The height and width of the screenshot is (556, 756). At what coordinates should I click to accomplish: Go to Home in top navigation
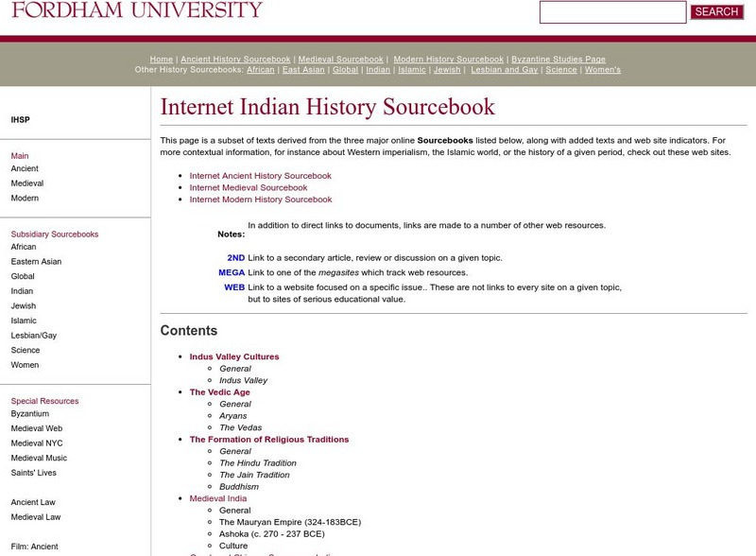(x=161, y=59)
